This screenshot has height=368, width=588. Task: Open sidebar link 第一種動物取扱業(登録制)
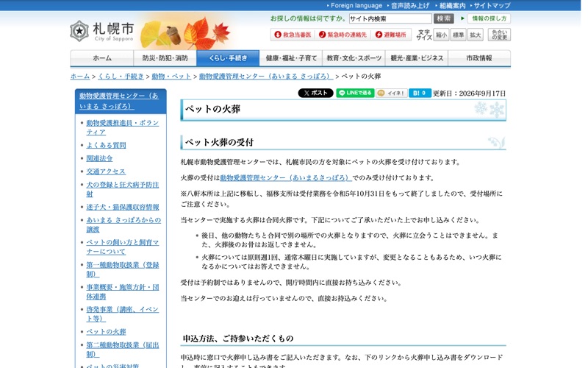tap(123, 269)
